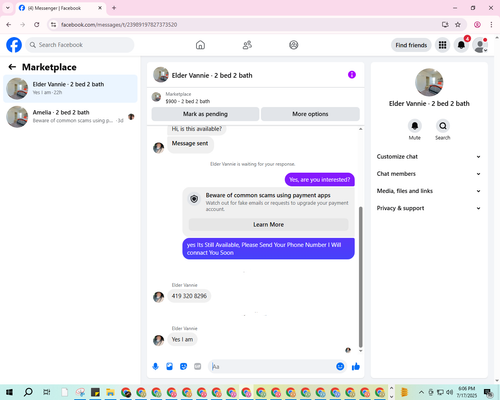Click the Elder Vannie chat header name
500x400 pixels.
(212, 75)
